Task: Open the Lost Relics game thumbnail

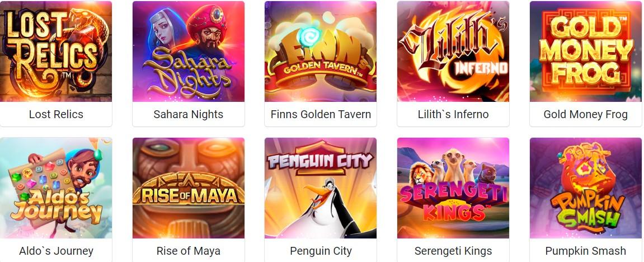Action: (x=56, y=52)
